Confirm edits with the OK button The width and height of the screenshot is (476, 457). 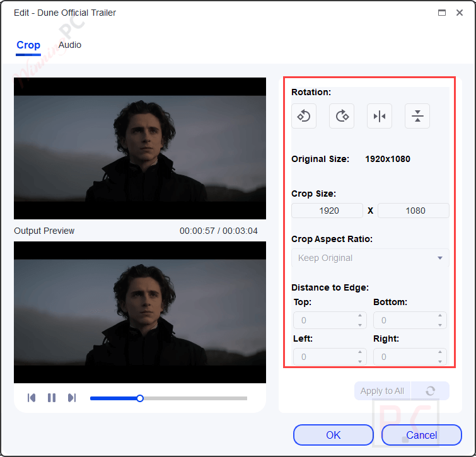(x=334, y=435)
